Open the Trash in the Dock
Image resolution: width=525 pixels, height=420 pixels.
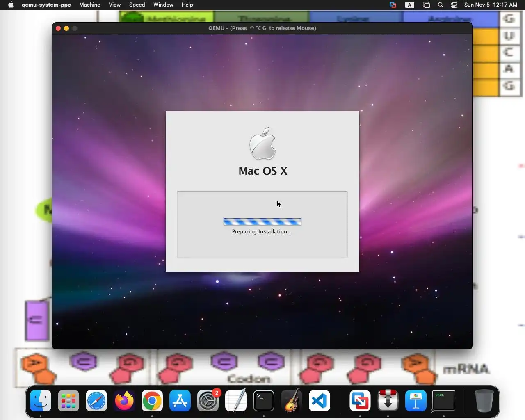click(x=484, y=400)
